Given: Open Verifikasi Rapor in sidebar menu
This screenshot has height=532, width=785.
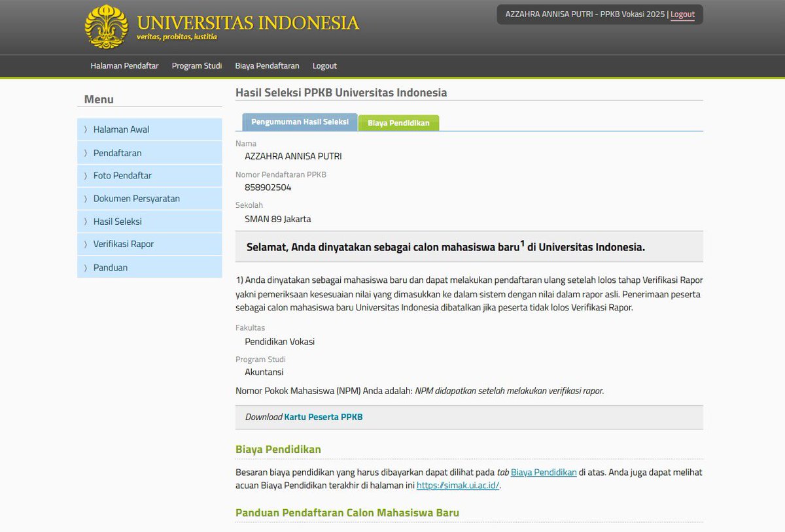Looking at the screenshot, I should pyautogui.click(x=150, y=244).
